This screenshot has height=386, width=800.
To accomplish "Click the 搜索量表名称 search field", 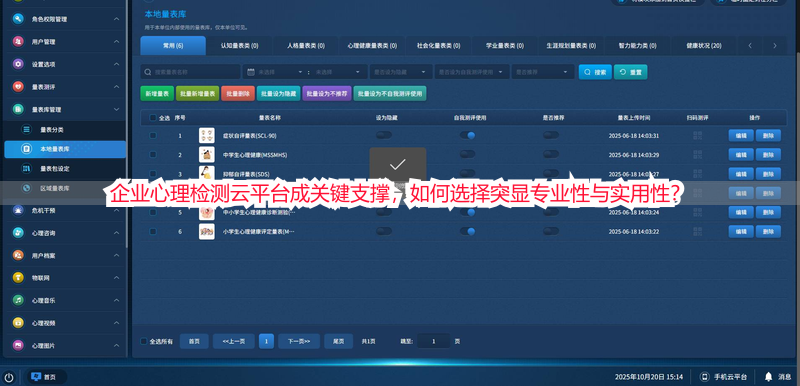I will [x=190, y=72].
